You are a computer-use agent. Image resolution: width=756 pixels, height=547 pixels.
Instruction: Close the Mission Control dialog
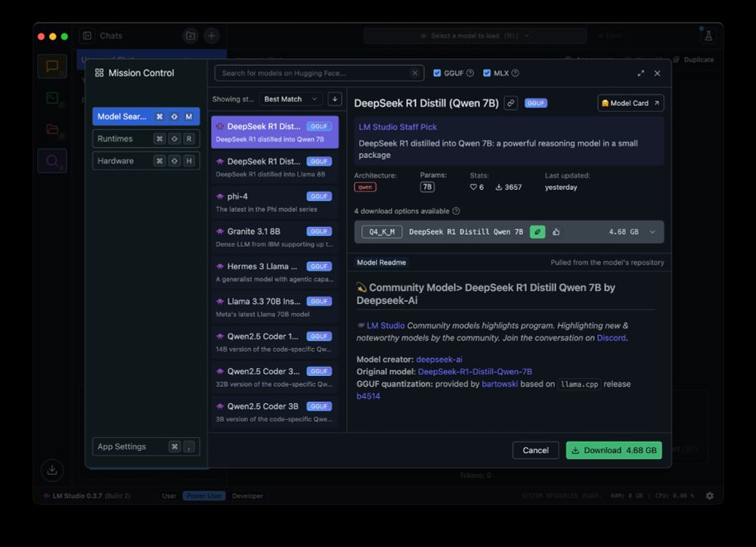coord(657,73)
